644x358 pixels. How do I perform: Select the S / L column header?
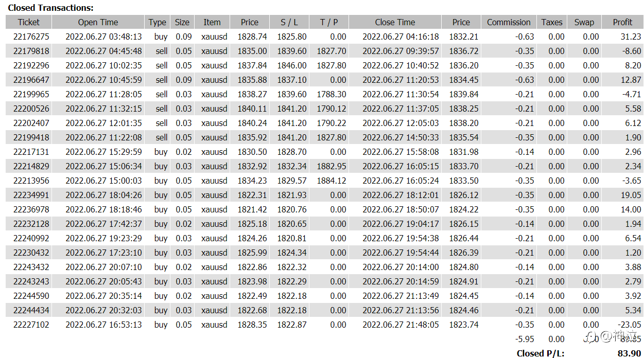[x=289, y=22]
